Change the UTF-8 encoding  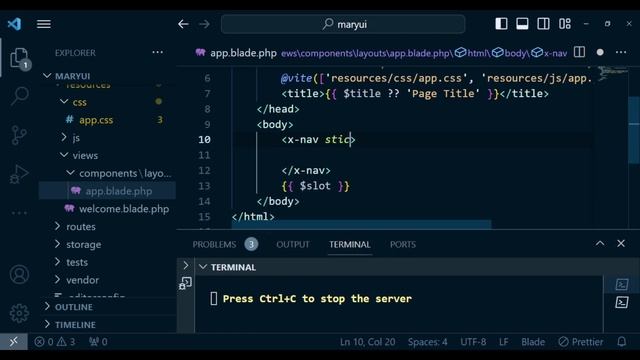473,342
